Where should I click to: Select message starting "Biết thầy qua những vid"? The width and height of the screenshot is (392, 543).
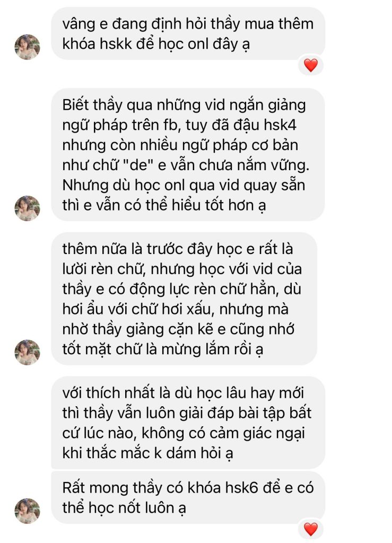(x=188, y=155)
